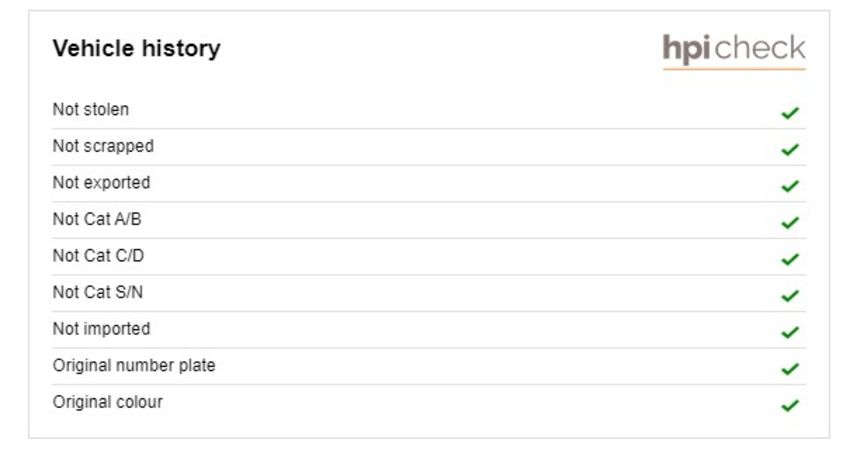Select the Not exported label
This screenshot has width=850, height=450.
(x=101, y=183)
